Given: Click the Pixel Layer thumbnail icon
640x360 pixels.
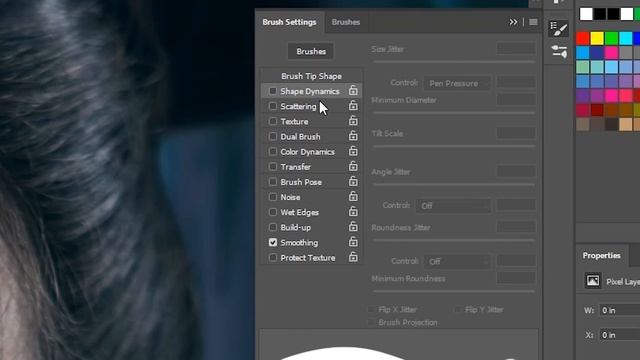Looking at the screenshot, I should tap(593, 281).
